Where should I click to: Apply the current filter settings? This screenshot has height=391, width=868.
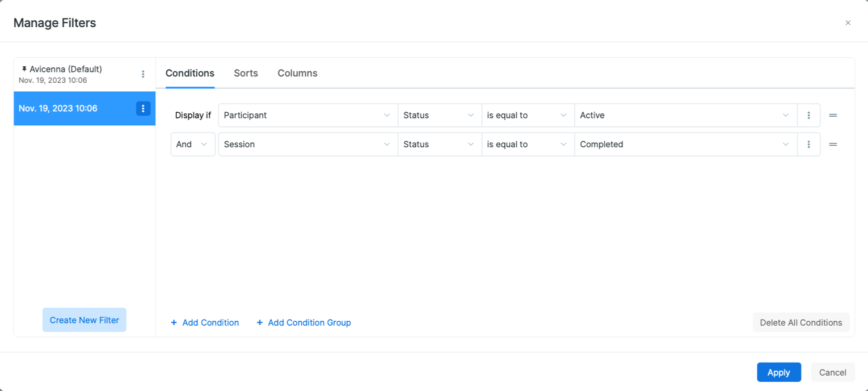[779, 372]
